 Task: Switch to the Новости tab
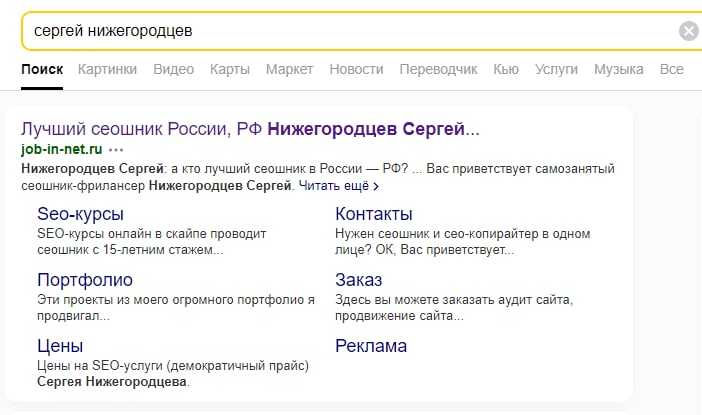coord(356,69)
